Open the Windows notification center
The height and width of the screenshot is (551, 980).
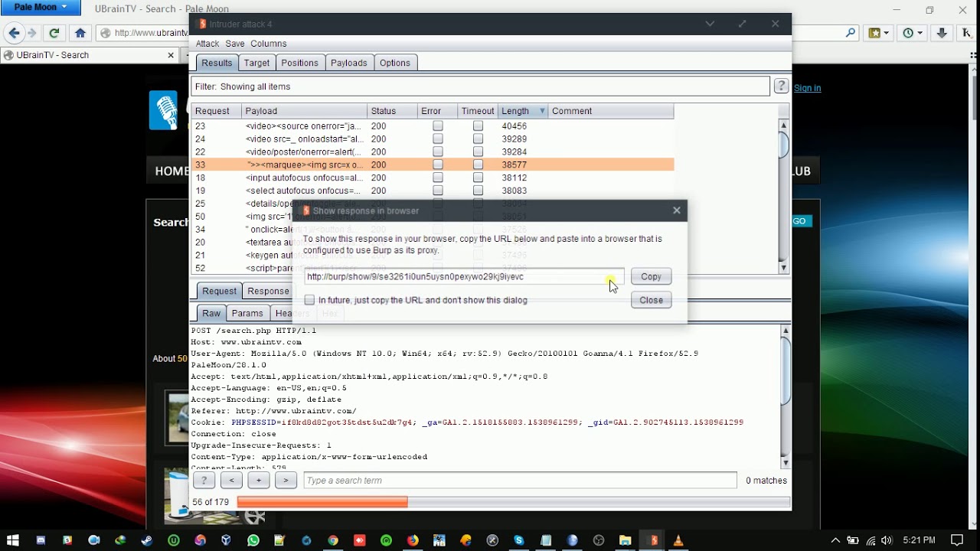click(x=956, y=540)
